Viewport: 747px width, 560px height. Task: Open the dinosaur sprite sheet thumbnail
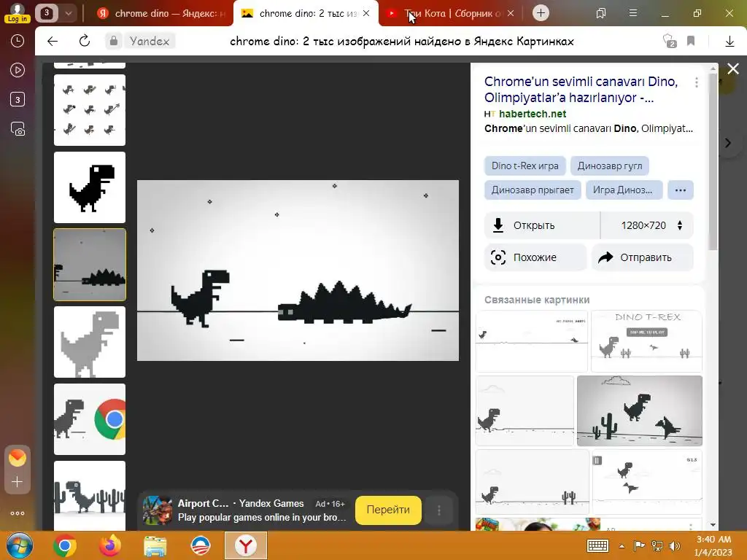click(90, 110)
